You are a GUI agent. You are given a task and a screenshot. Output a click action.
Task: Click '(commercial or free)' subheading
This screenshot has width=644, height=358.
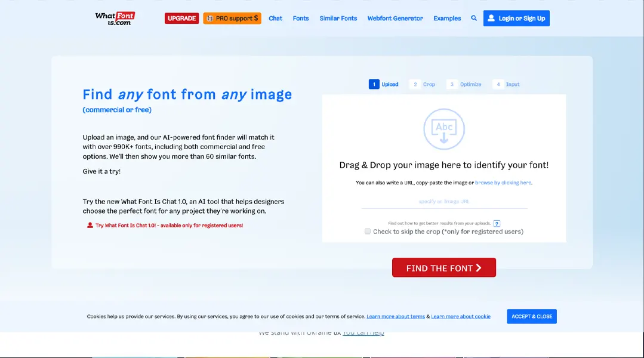pos(117,110)
